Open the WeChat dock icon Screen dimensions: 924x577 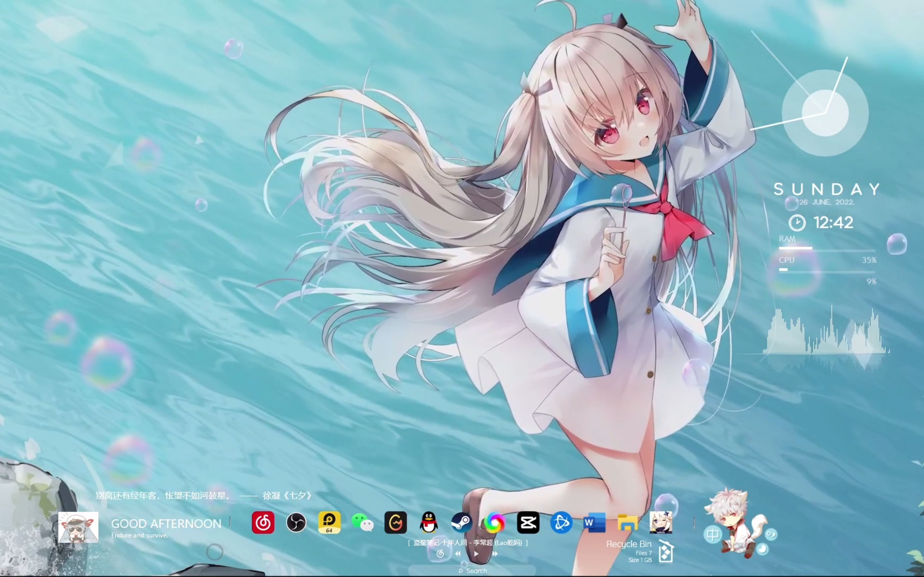tap(362, 523)
